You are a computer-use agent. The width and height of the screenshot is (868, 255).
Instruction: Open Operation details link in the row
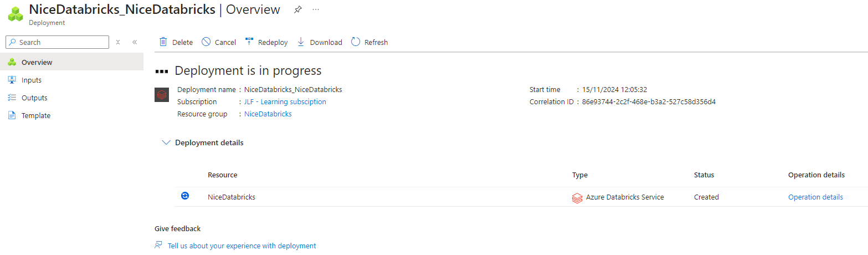pos(815,197)
